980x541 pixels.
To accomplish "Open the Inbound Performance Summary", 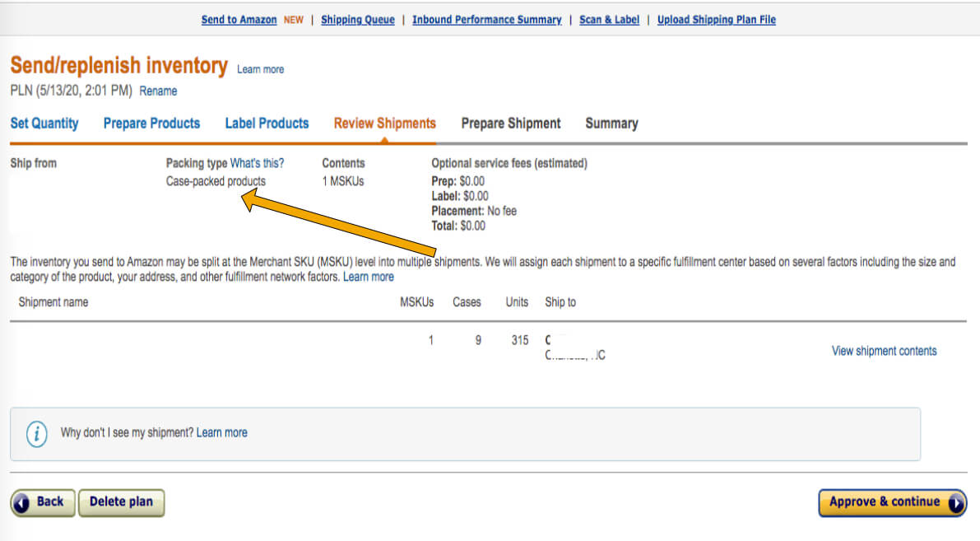I will pos(486,19).
